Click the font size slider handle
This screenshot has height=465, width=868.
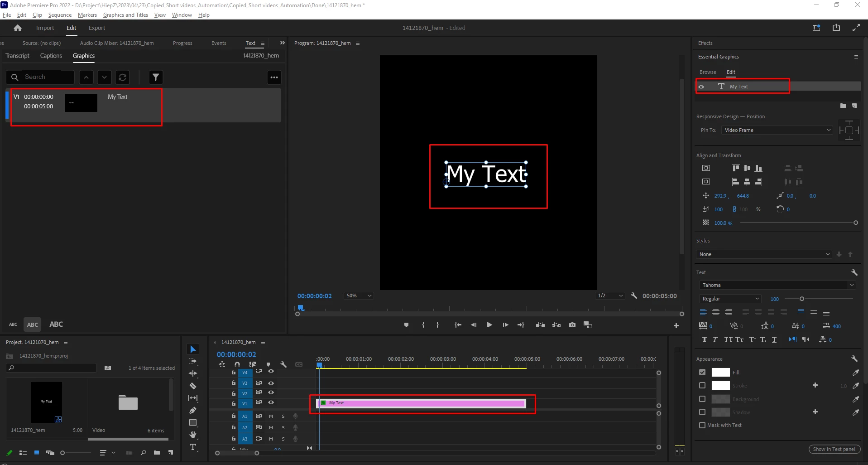coord(802,299)
